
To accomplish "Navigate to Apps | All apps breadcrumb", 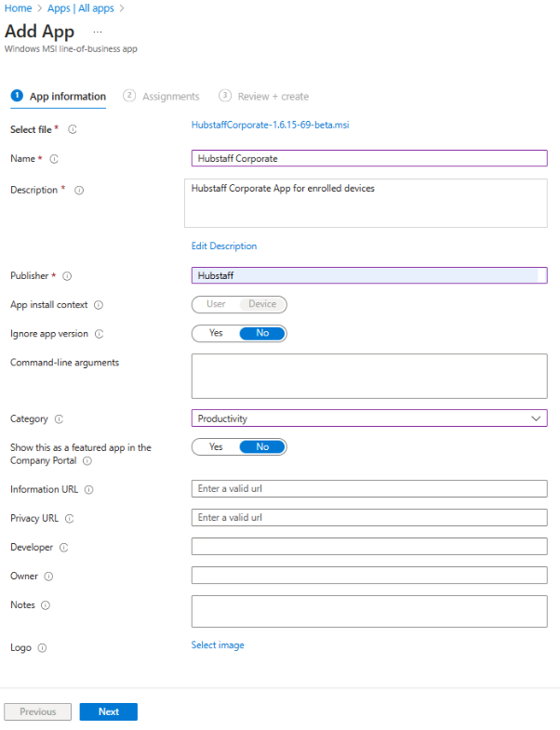I will (80, 8).
